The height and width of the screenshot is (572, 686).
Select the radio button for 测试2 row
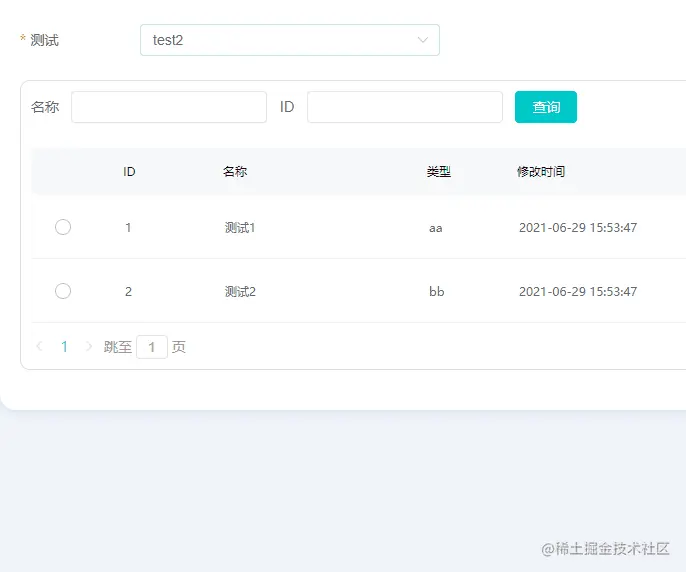63,291
